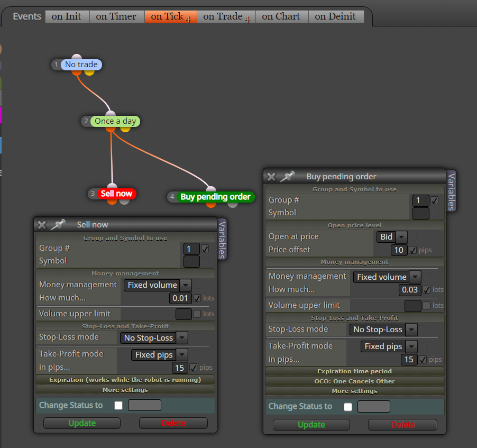Viewport: 477px width, 448px height.
Task: Select the Once a day block
Action: pos(115,121)
